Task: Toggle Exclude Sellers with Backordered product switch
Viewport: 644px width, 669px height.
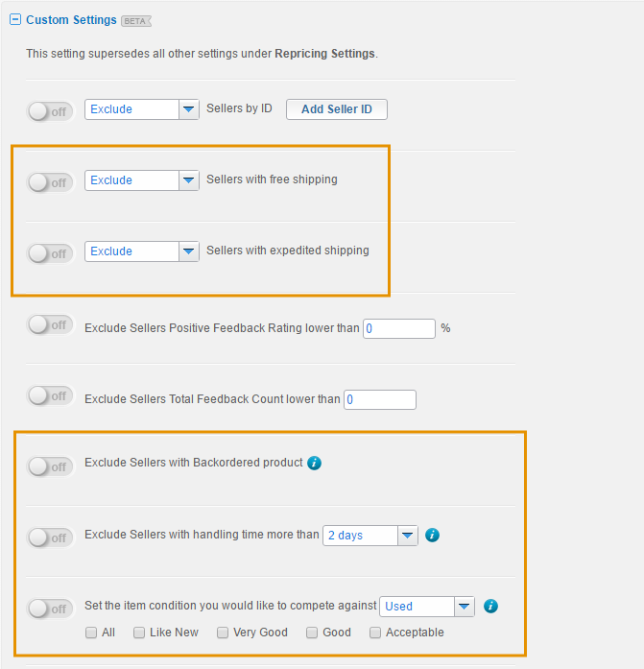Action: coord(50,466)
